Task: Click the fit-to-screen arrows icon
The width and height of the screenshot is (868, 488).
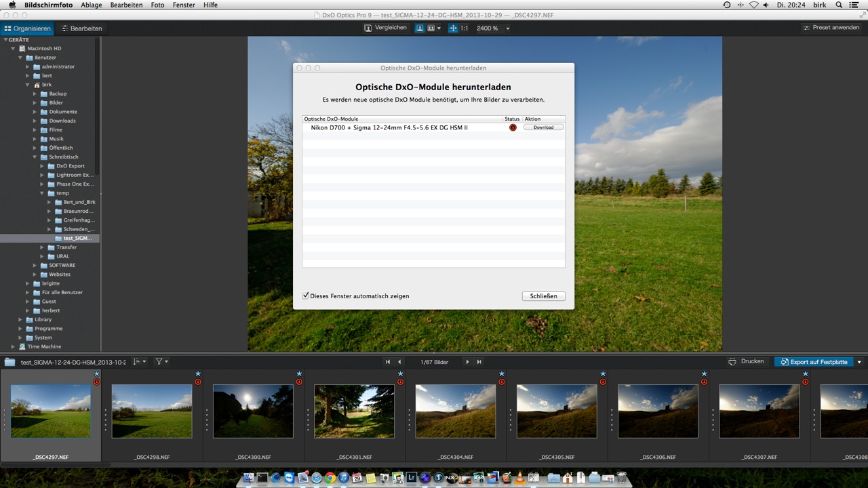Action: coord(453,28)
